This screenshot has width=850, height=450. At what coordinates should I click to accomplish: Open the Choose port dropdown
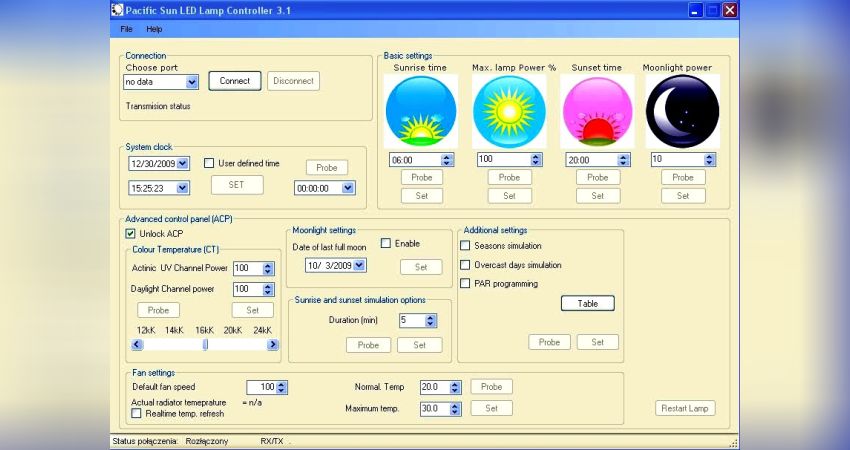click(192, 82)
